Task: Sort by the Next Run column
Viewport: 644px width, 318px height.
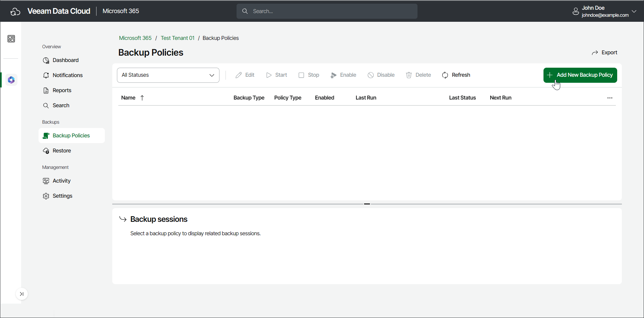Action: pos(501,98)
